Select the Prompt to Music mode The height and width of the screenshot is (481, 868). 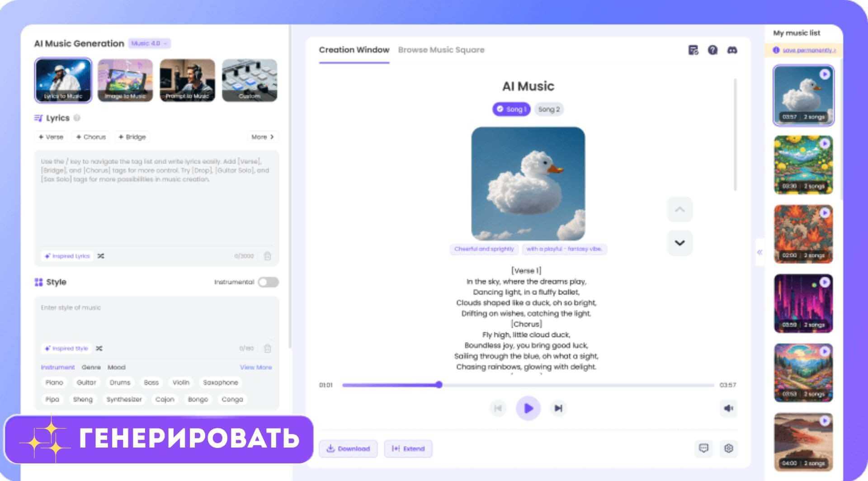pos(187,80)
